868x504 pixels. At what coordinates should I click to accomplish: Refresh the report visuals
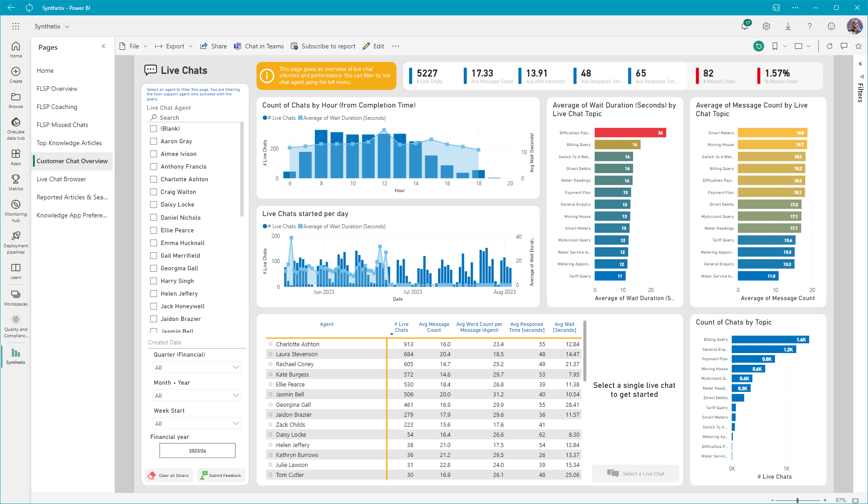click(x=829, y=46)
